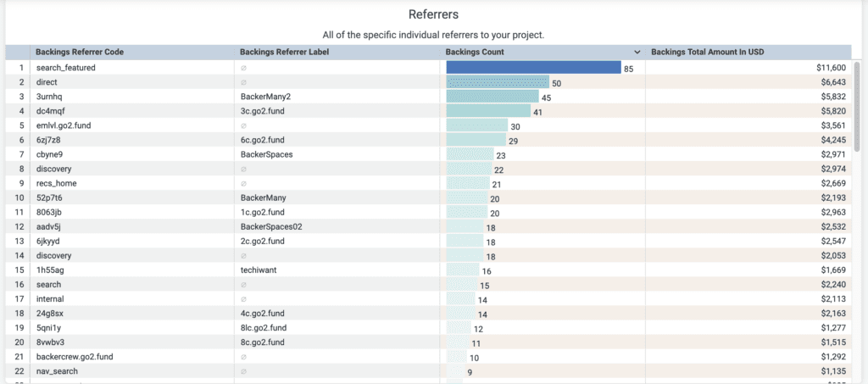Select the 3urnhq referrer code cell
868x384 pixels.
coord(50,97)
